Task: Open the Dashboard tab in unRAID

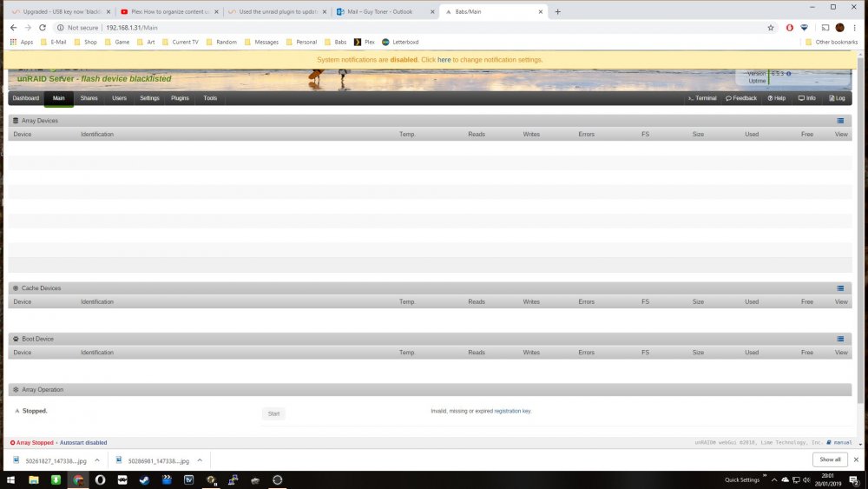Action: click(x=26, y=98)
